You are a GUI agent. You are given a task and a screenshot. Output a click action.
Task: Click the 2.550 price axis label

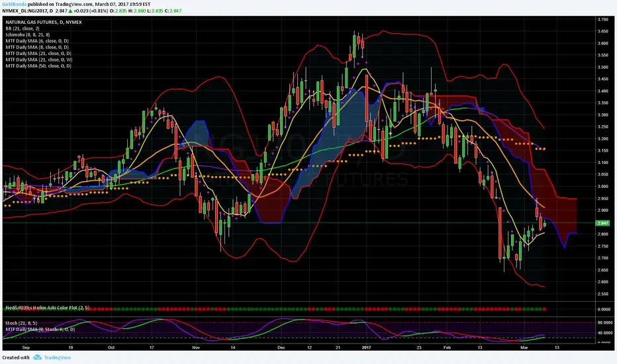tap(603, 294)
